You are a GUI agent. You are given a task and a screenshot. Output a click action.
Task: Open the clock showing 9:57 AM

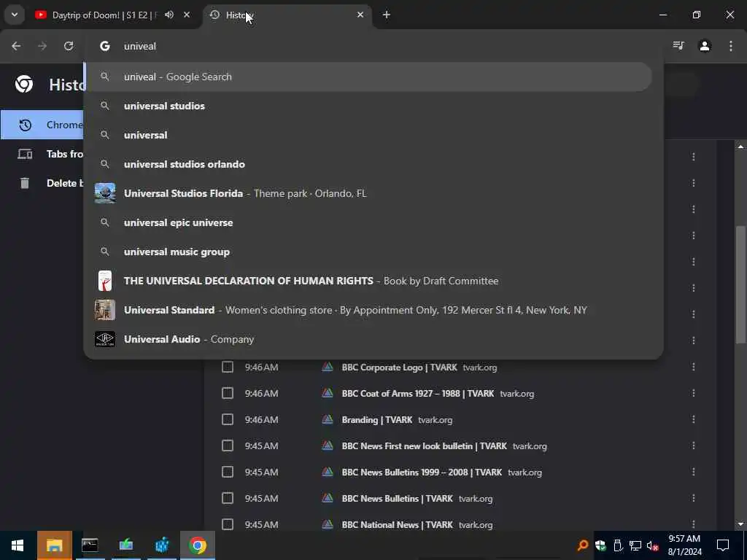(x=684, y=545)
